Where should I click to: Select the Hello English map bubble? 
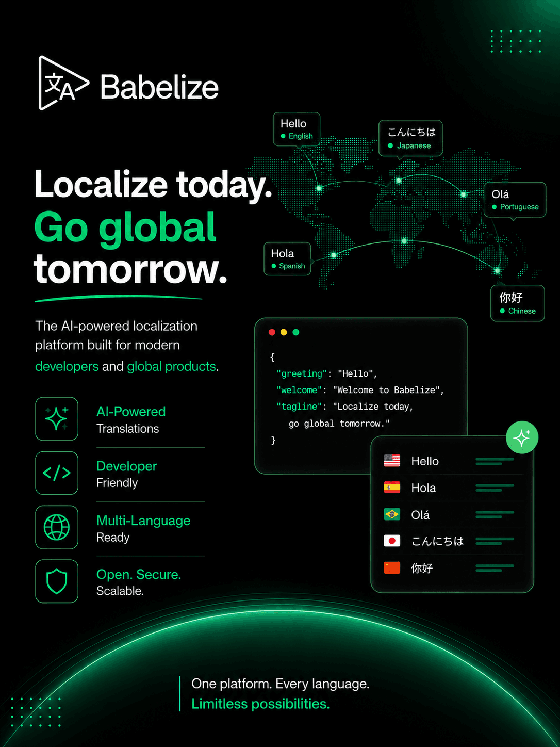[297, 129]
